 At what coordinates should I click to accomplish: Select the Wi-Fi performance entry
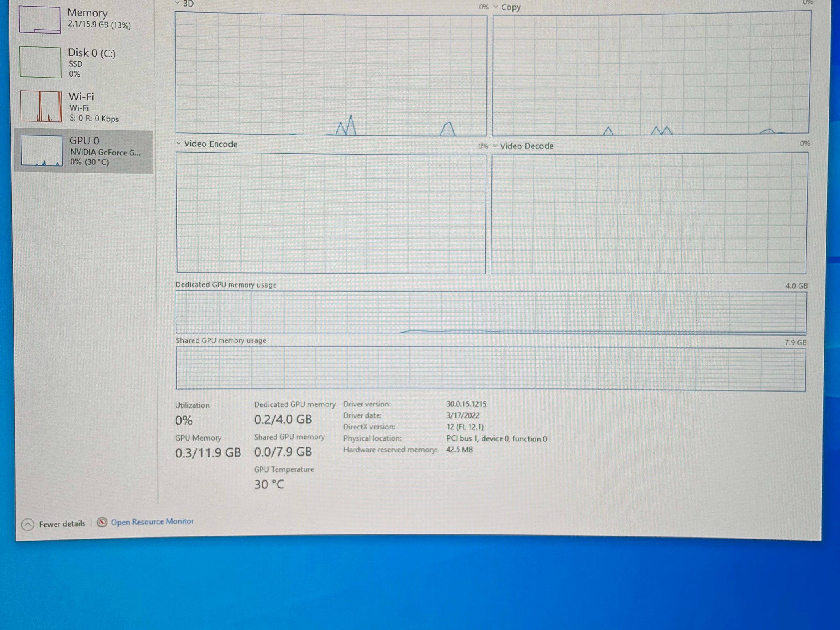84,107
